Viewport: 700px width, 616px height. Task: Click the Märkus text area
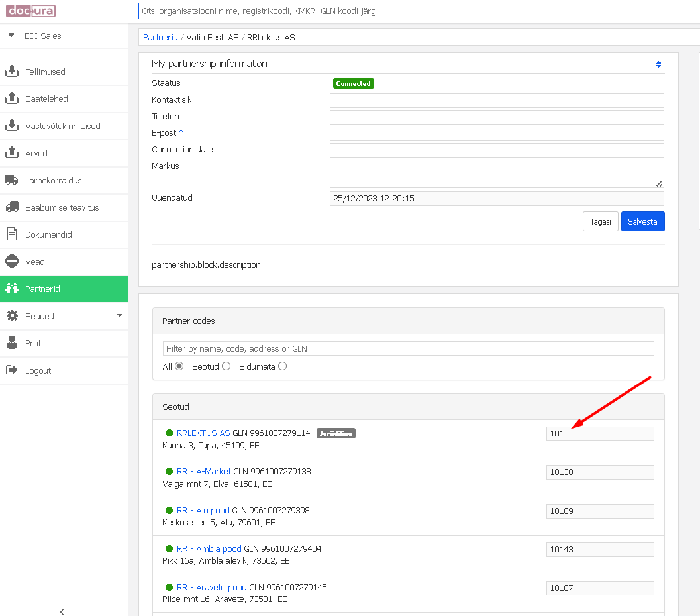pyautogui.click(x=497, y=174)
